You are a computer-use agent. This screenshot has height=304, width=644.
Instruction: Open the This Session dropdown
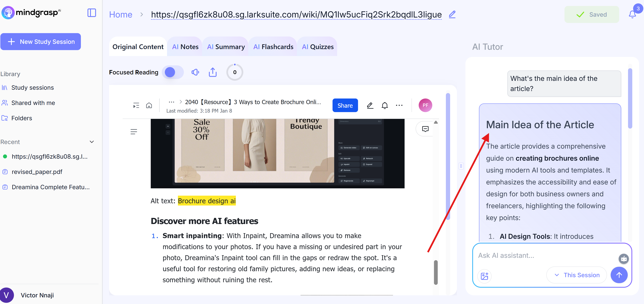[577, 275]
